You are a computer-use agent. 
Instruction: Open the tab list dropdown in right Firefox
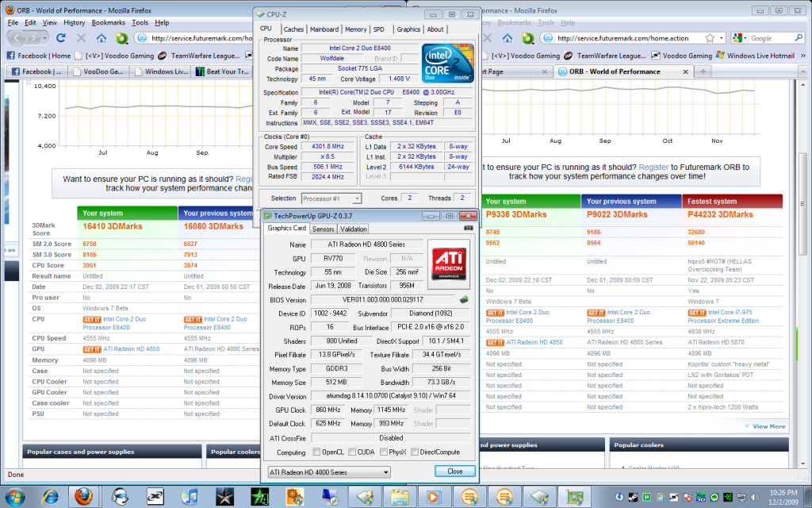[x=803, y=71]
